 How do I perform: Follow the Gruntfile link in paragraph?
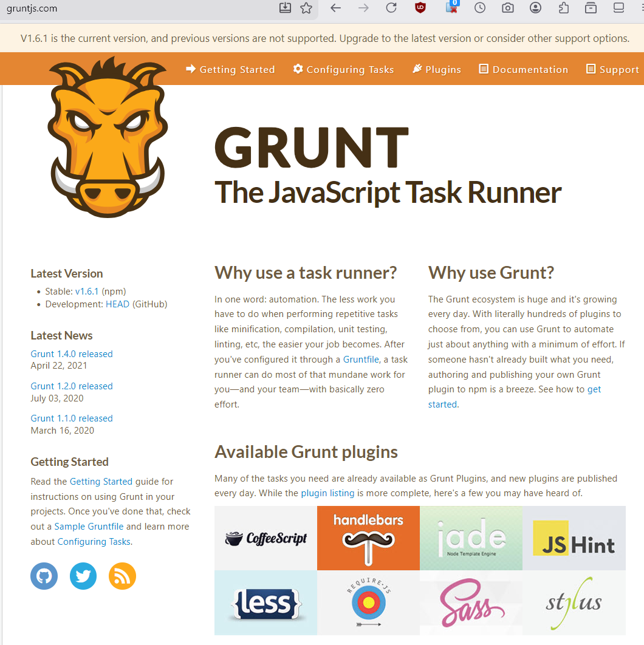click(x=361, y=360)
